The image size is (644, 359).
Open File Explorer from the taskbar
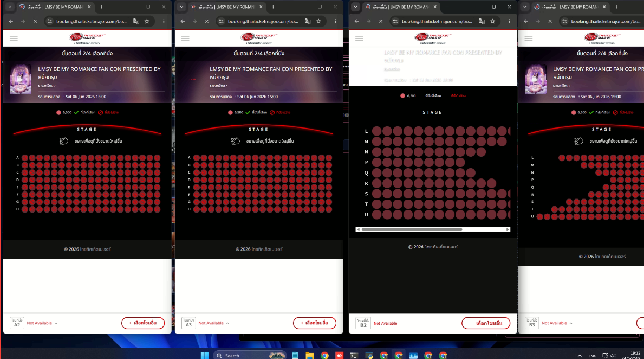click(310, 355)
